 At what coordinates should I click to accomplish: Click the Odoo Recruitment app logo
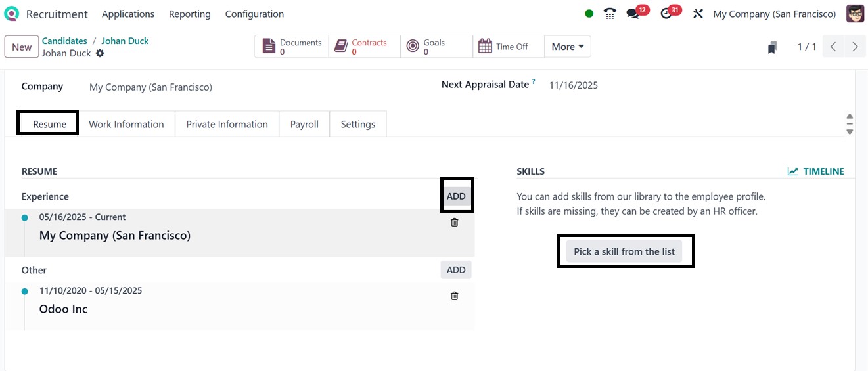point(12,14)
